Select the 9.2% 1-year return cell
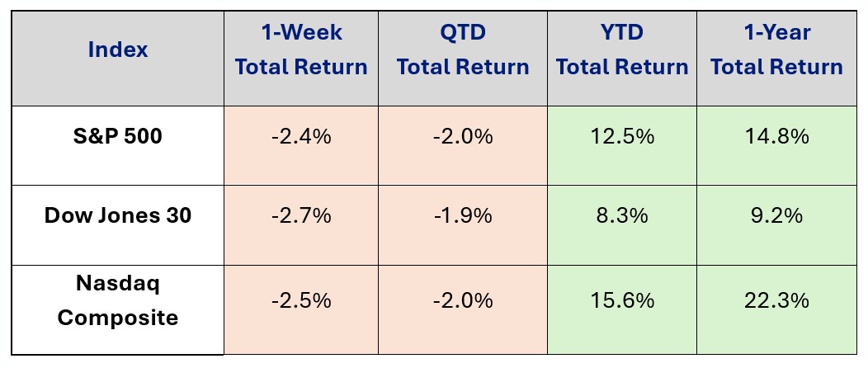Image resolution: width=868 pixels, height=368 pixels. 776,215
